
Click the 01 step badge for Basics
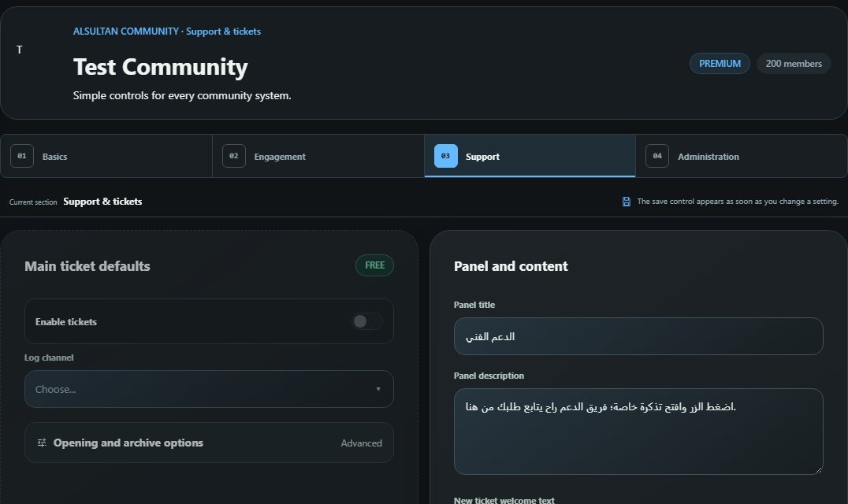[x=21, y=156]
